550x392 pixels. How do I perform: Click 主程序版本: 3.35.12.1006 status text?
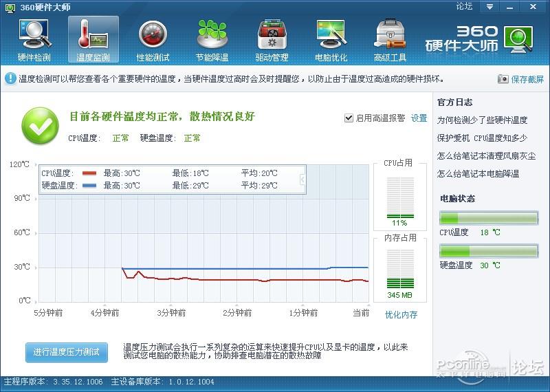[53, 382]
